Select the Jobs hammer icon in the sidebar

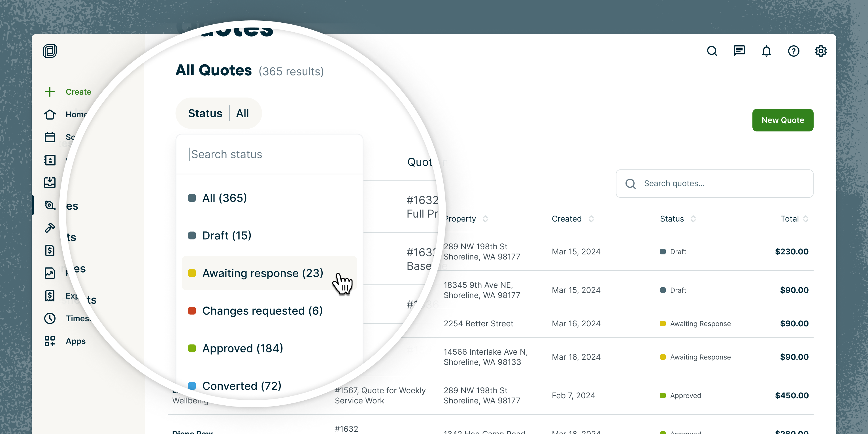(50, 227)
